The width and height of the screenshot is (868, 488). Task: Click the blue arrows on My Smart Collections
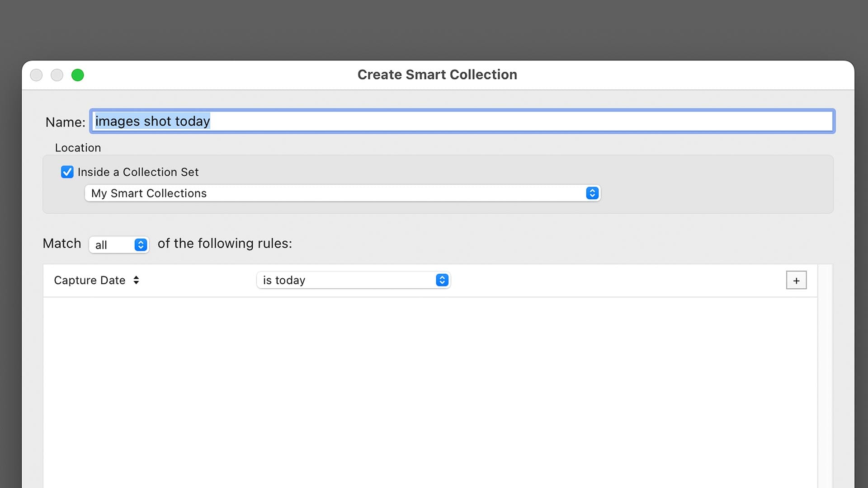click(x=592, y=193)
